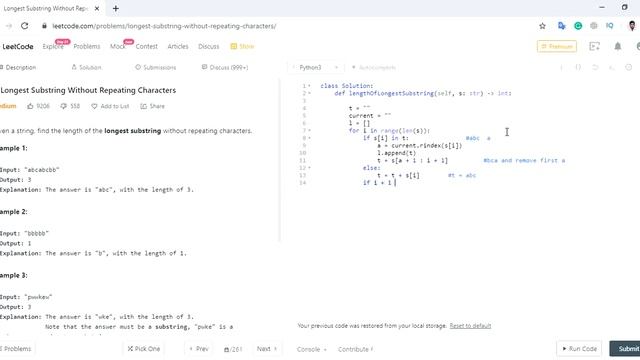Switch to the Submissions tab
The width and height of the screenshot is (640, 360).
(156, 67)
